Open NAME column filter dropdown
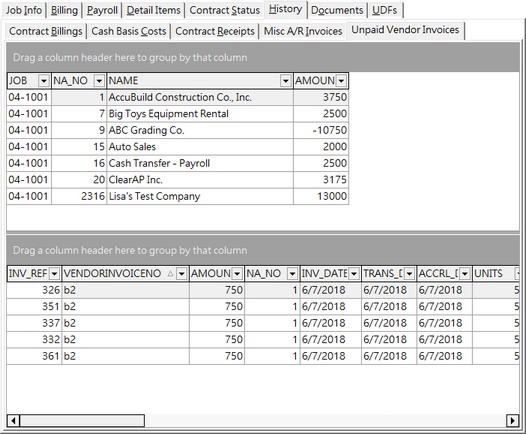Image resolution: width=526 pixels, height=434 pixels. [x=285, y=81]
